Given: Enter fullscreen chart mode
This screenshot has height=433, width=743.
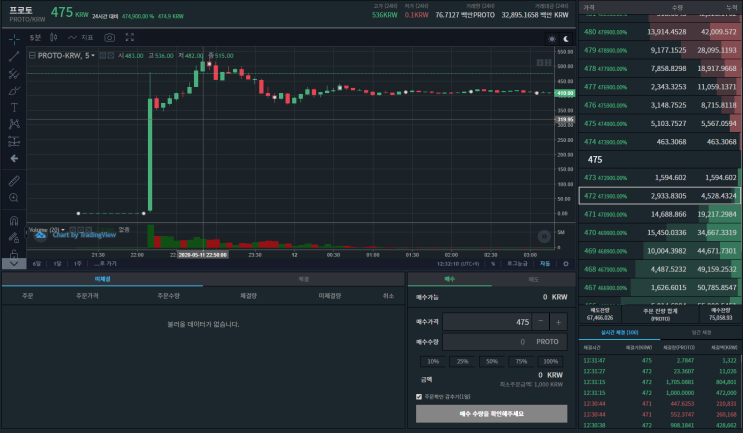Looking at the screenshot, I should (x=129, y=37).
